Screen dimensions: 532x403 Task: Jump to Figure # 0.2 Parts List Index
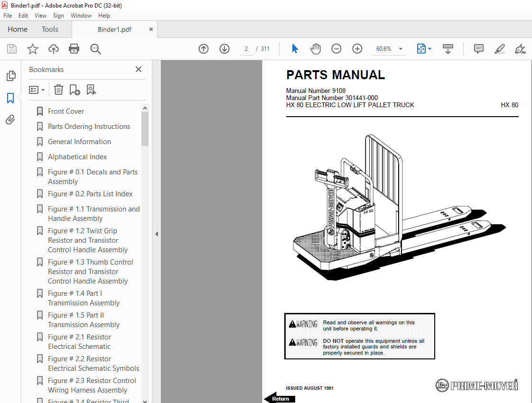90,194
